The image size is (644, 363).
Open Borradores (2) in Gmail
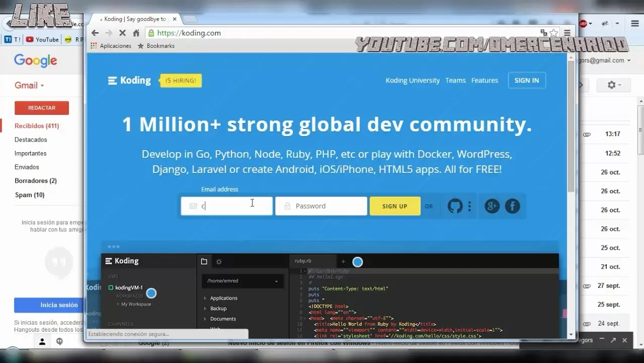coord(35,180)
